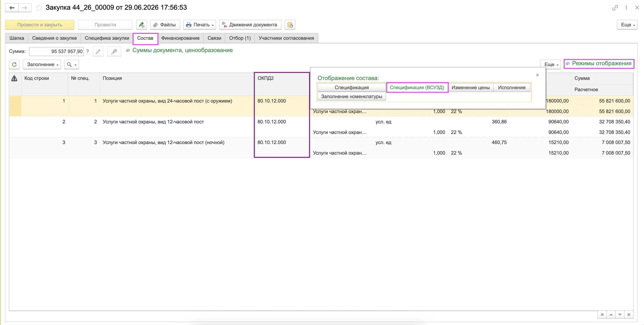Jump to the first row of the list

(602, 314)
